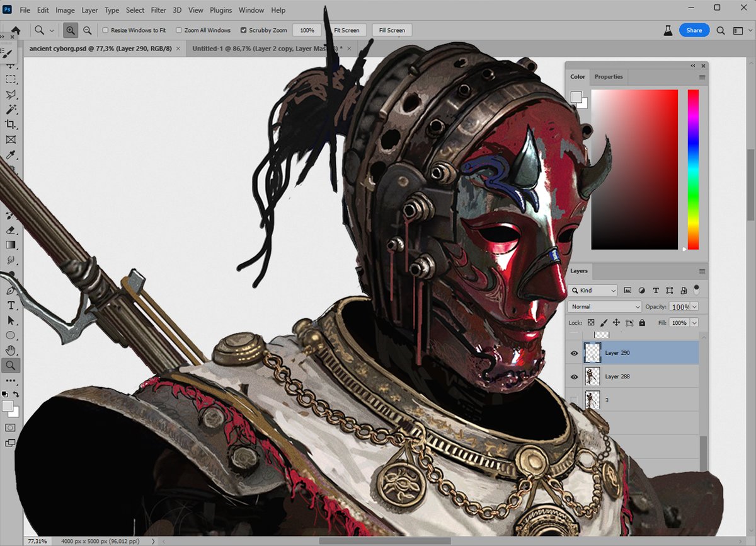
Task: Open Layers panel options menu
Action: [x=702, y=271]
